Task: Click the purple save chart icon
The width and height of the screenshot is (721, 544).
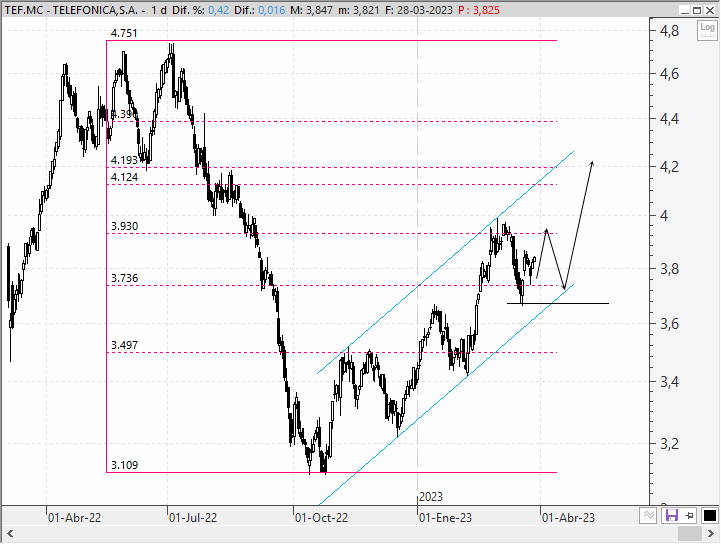Action: tap(671, 515)
